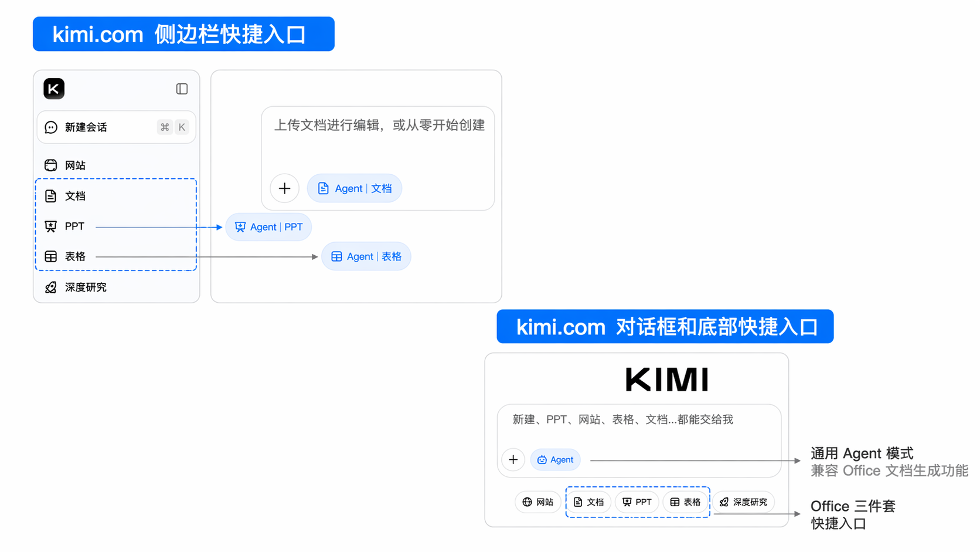
Task: Open 深度研究 in the left sidebar
Action: click(76, 287)
